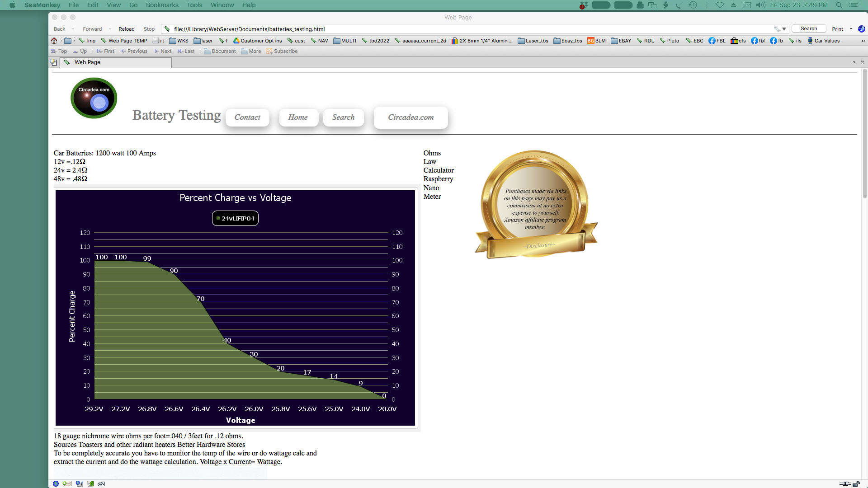Click the Reload toolbar button

tap(127, 29)
